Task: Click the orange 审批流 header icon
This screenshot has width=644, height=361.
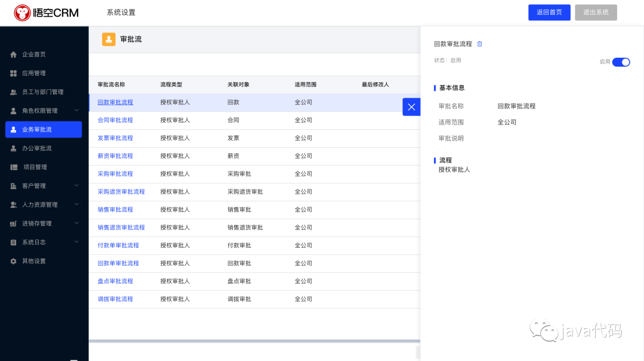Action: point(109,39)
